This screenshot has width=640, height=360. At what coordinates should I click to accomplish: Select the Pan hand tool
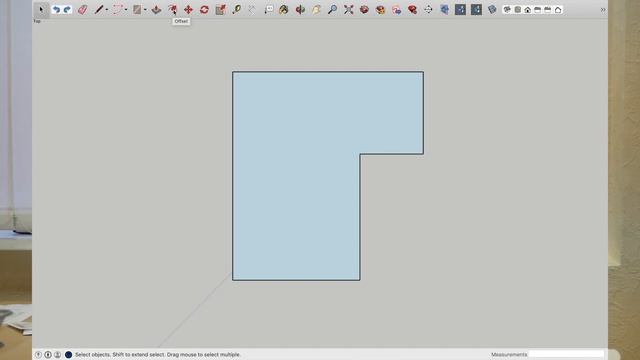(x=316, y=9)
